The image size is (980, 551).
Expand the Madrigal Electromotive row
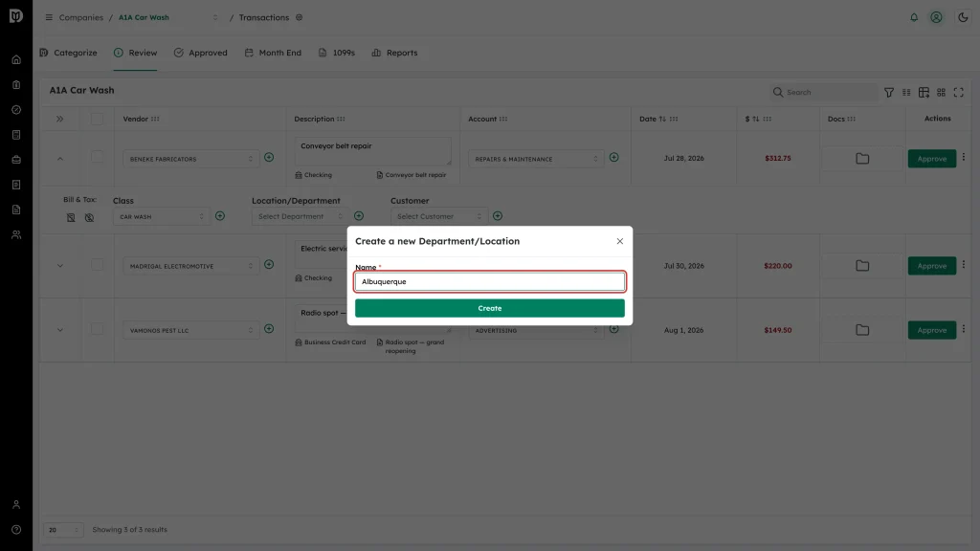(x=60, y=266)
